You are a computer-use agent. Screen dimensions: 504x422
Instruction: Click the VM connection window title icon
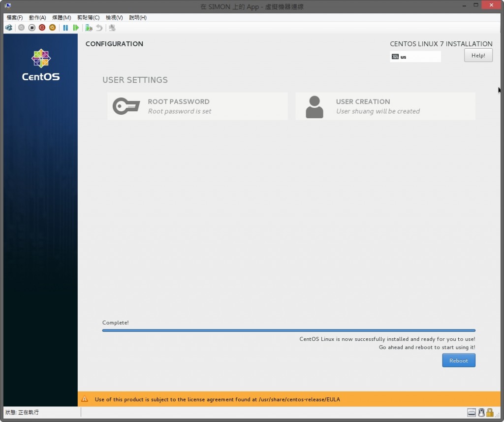8,6
